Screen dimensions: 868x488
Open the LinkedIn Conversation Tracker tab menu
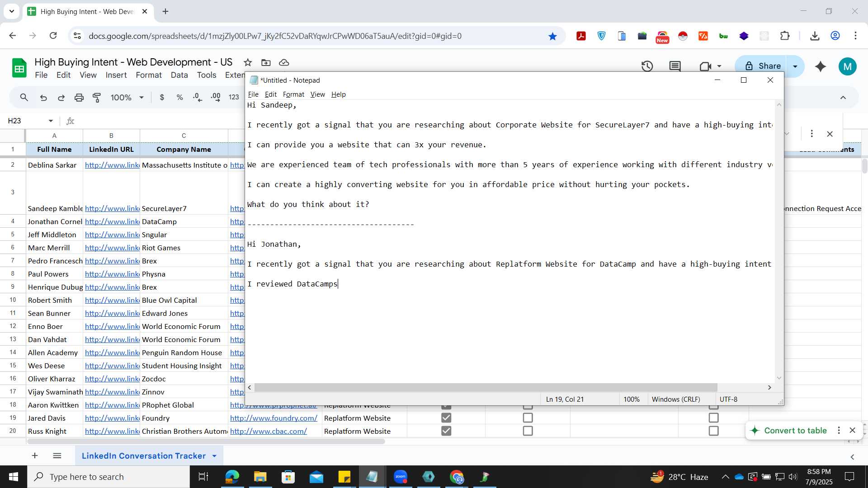(214, 456)
